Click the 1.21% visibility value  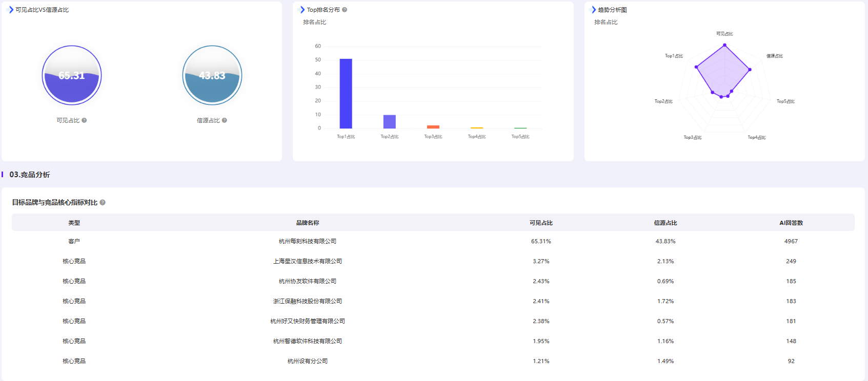(x=541, y=361)
